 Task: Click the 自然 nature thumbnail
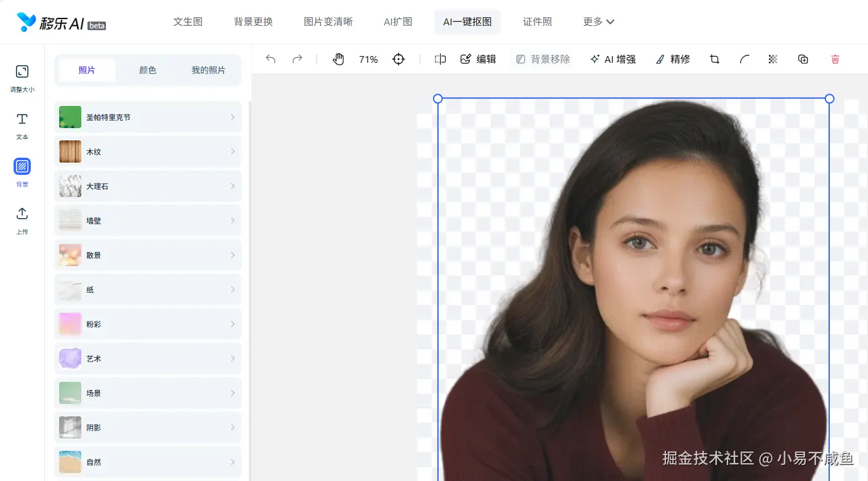(70, 462)
